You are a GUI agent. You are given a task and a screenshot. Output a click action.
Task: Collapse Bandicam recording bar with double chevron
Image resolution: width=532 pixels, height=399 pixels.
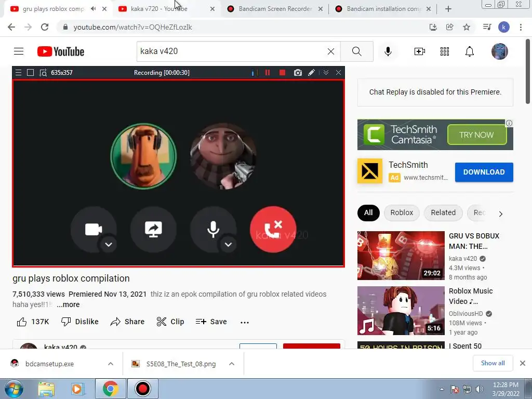tap(326, 73)
